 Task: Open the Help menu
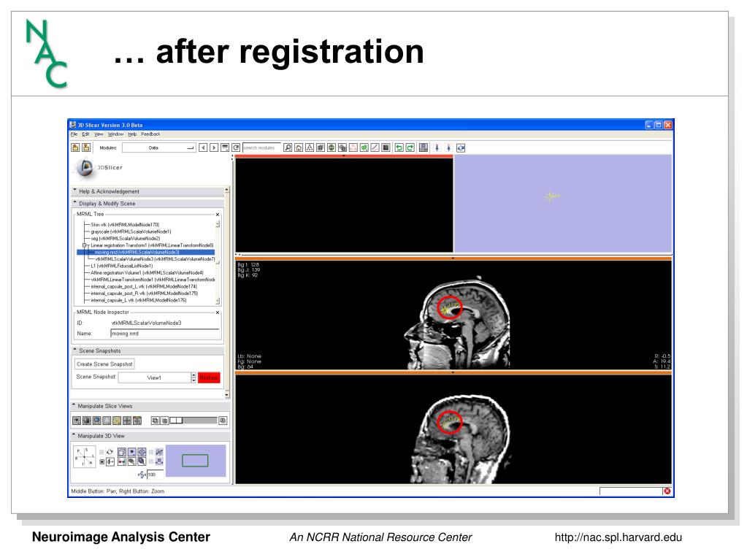pyautogui.click(x=132, y=134)
